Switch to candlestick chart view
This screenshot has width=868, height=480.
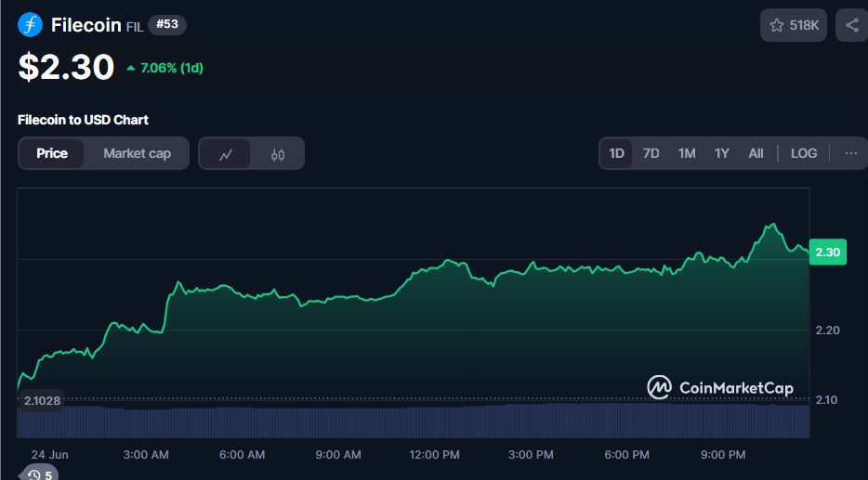[278, 154]
